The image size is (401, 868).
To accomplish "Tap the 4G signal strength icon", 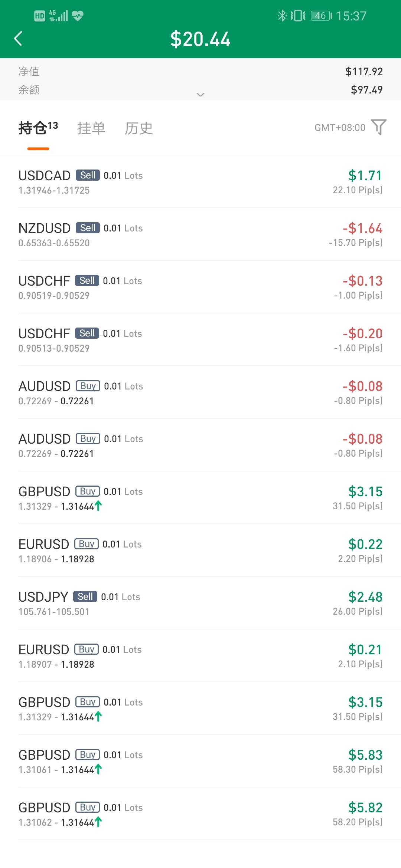I will (x=59, y=16).
